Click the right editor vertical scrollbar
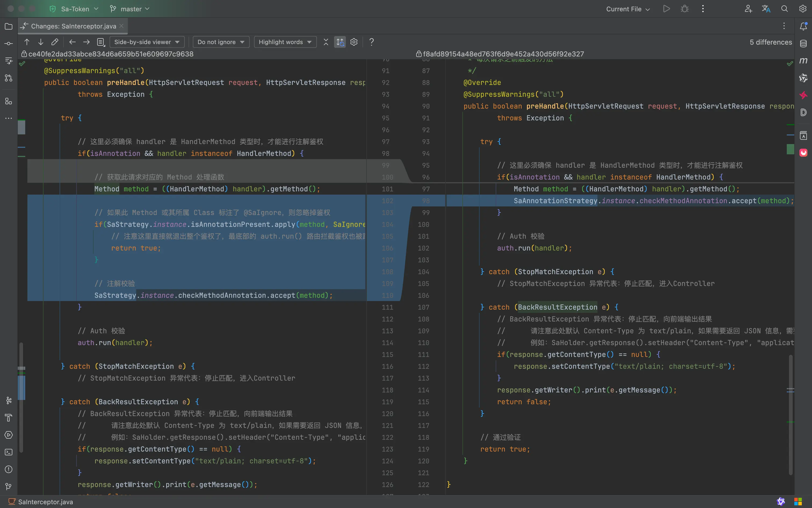This screenshot has width=812, height=508. point(791,414)
